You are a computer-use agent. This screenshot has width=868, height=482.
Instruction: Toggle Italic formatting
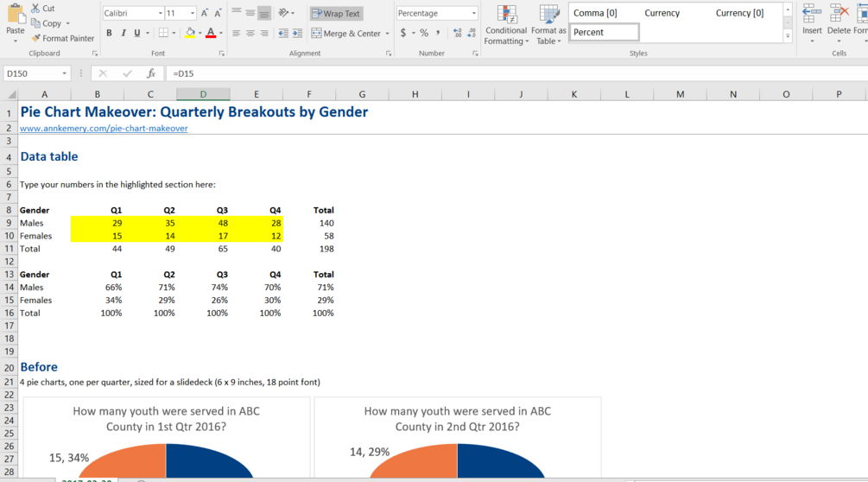(123, 33)
